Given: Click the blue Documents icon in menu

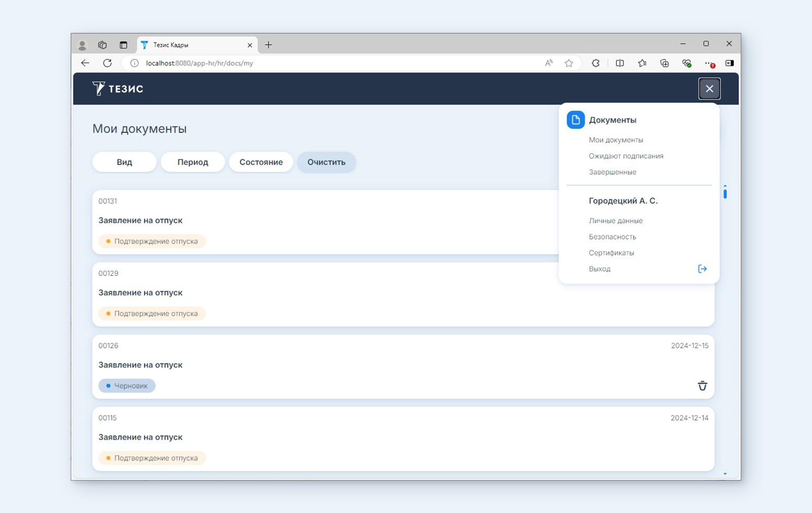Looking at the screenshot, I should 575,120.
